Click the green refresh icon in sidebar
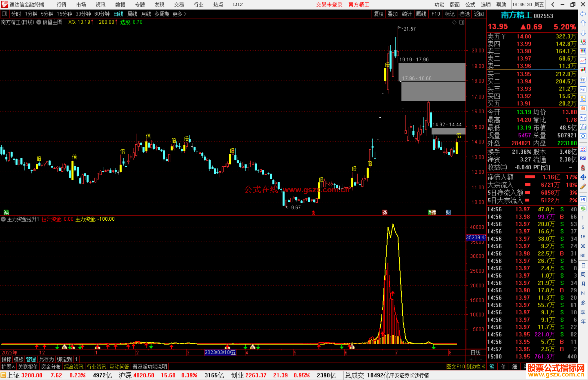This screenshot has width=588, height=380. point(583,209)
